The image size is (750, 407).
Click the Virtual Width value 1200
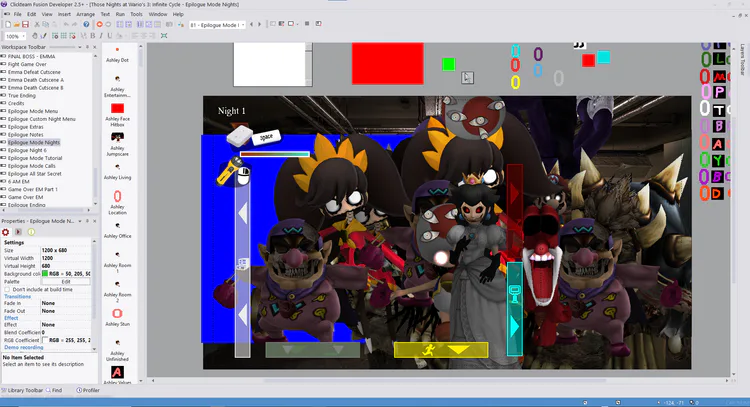tap(66, 258)
